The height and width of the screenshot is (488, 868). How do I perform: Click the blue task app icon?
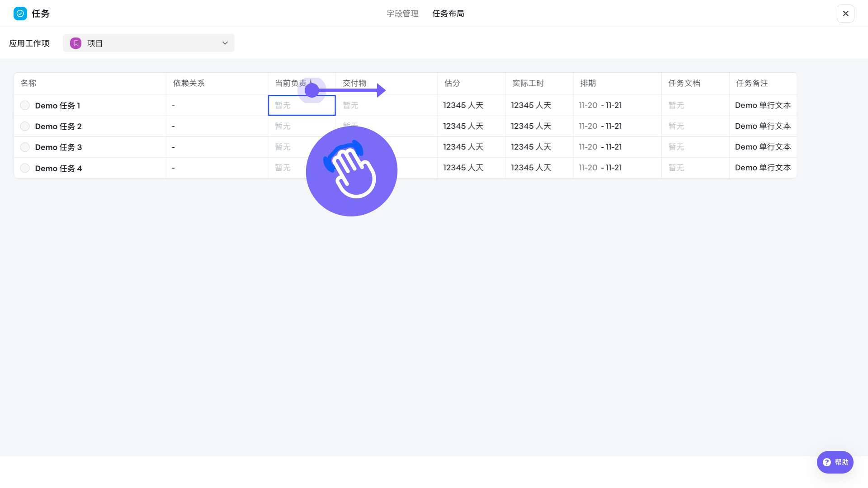[20, 14]
